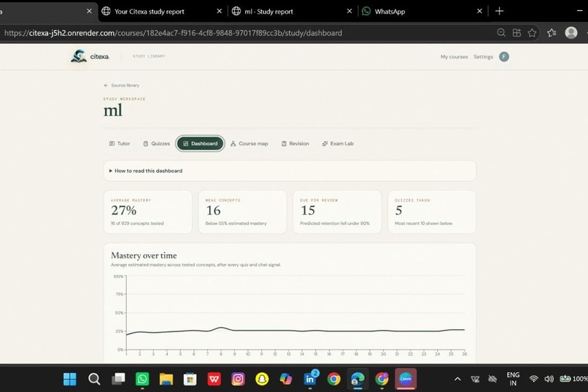Open the browser Favorites list icon
This screenshot has width=588, height=392.
tap(552, 33)
